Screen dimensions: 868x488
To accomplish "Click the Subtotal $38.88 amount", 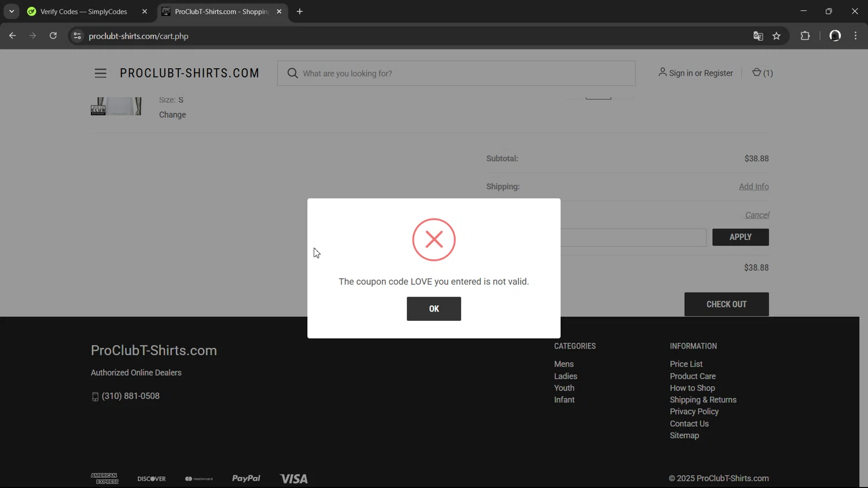I will click(756, 158).
